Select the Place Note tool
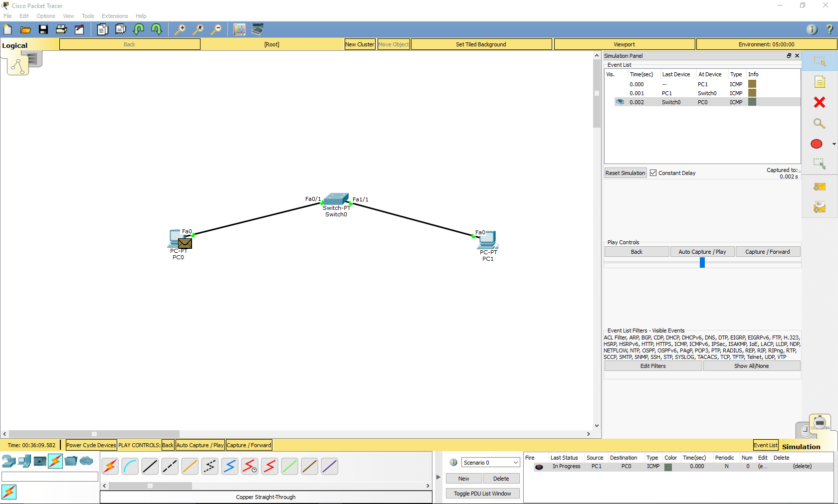Image resolution: width=838 pixels, height=504 pixels. (820, 82)
